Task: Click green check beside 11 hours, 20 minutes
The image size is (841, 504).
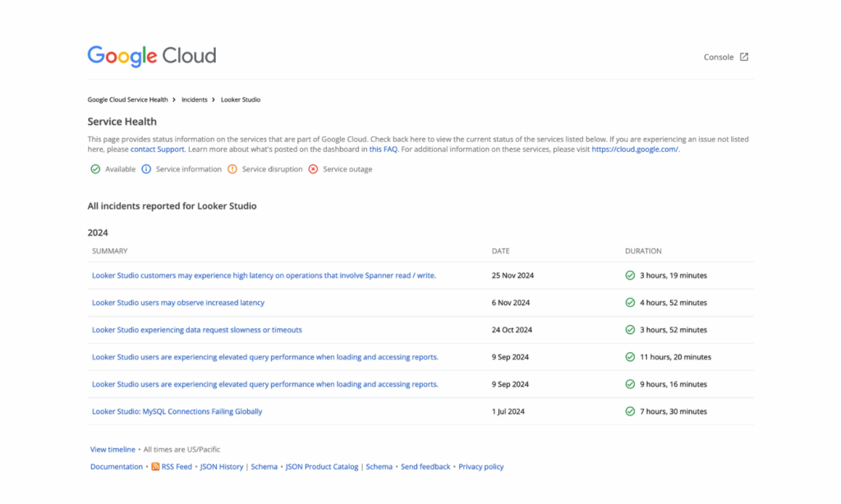Action: (630, 356)
